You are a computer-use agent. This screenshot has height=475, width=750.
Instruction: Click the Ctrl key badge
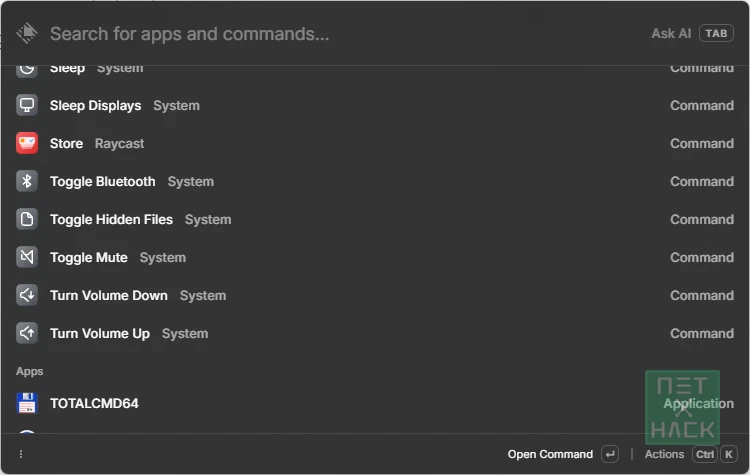(705, 454)
